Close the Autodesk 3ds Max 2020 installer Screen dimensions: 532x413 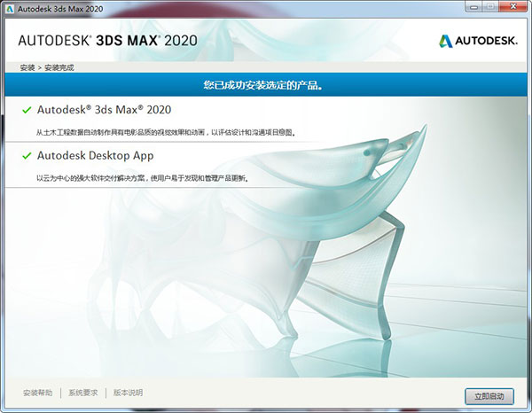pos(512,8)
